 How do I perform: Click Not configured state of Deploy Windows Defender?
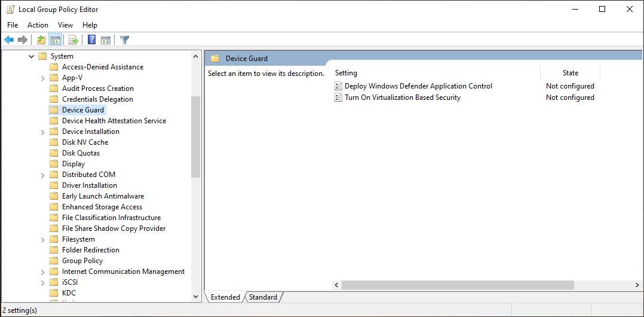click(x=570, y=86)
